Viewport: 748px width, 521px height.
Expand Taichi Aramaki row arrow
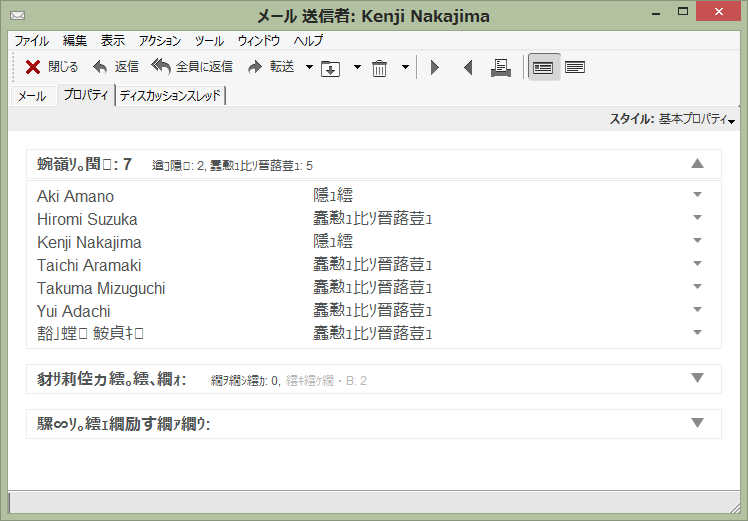[697, 263]
